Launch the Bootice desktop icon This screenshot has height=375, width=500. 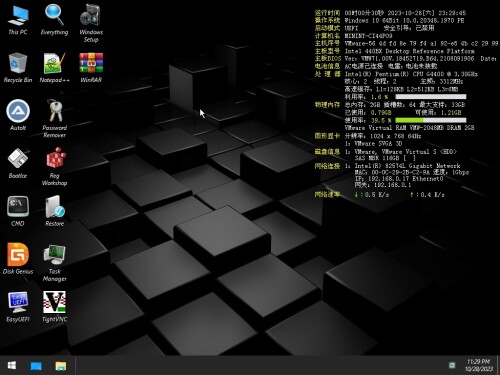click(18, 163)
